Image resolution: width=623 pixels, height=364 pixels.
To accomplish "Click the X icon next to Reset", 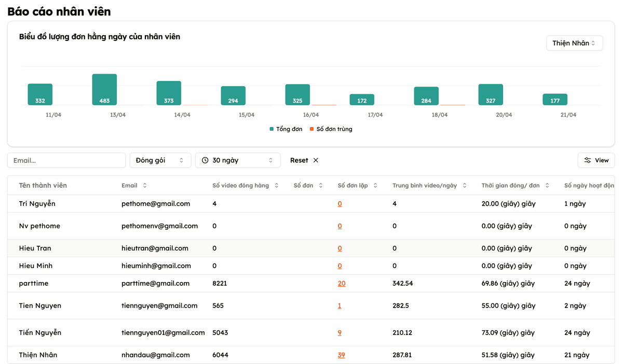I will pos(316,160).
